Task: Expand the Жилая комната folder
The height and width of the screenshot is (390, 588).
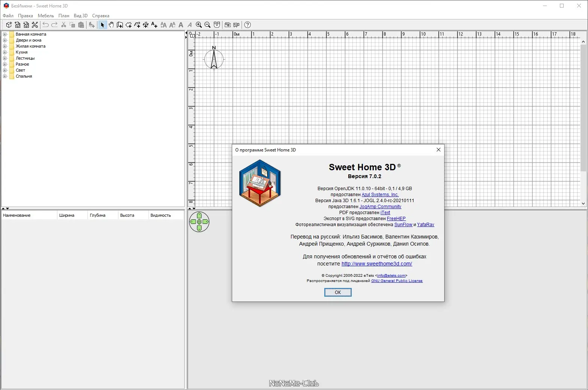Action: (5, 46)
